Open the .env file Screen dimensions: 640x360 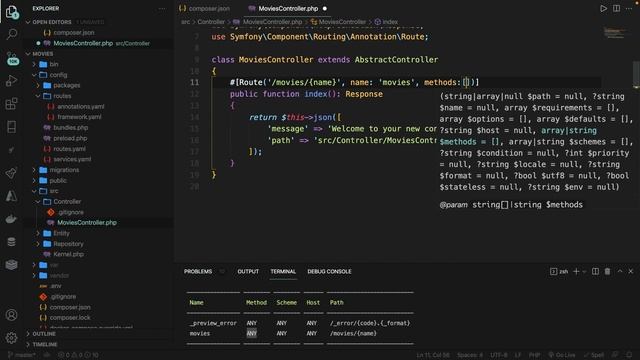coord(56,286)
